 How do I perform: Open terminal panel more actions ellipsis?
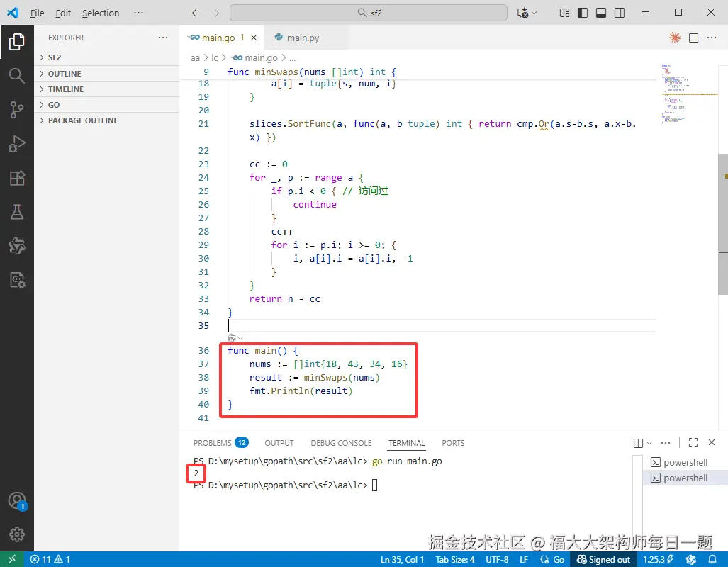point(666,442)
